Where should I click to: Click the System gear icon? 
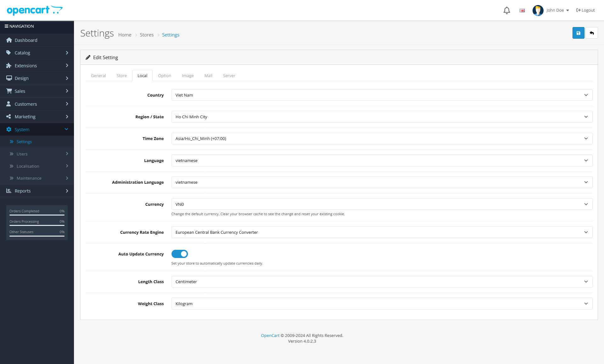click(x=9, y=130)
